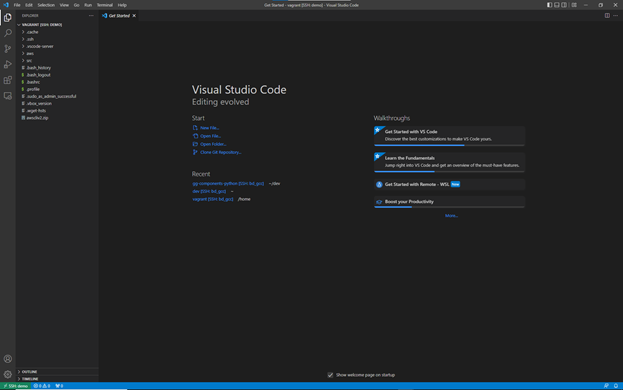Viewport: 623px width, 390px height.
Task: Toggle the bottom panel layout button
Action: [x=557, y=5]
